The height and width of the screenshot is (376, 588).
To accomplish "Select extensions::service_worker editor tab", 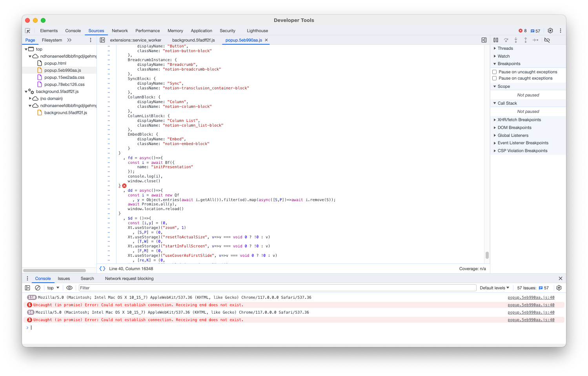I will pyautogui.click(x=136, y=40).
